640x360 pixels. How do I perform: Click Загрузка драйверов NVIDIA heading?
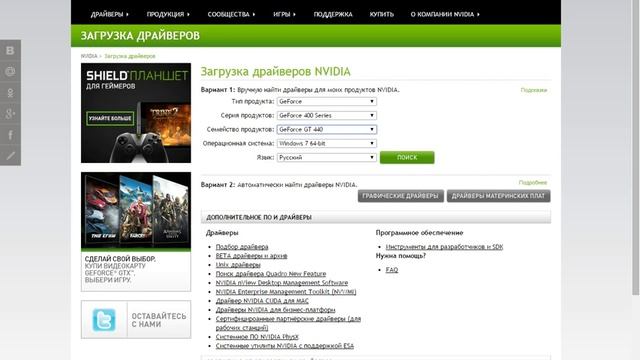coord(276,71)
